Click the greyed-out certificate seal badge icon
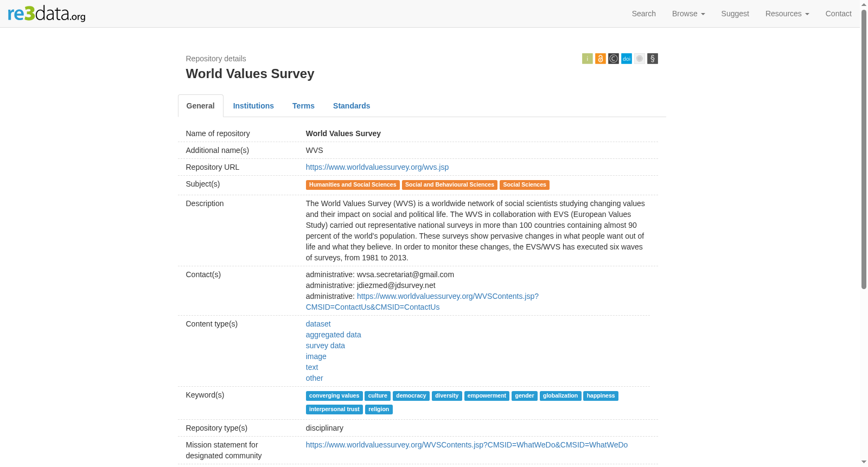 (640, 59)
